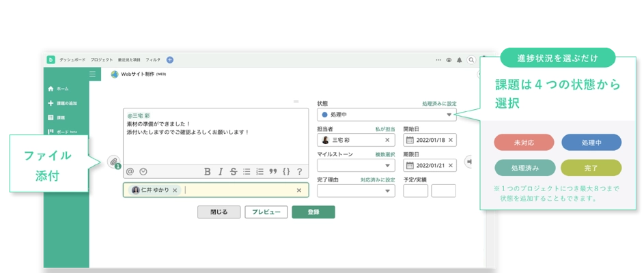The image size is (644, 273).
Task: Click the 期限日 date input
Action: (x=430, y=165)
